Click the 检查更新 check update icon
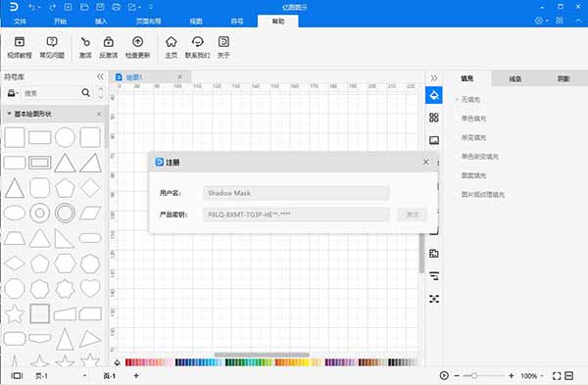 point(137,47)
